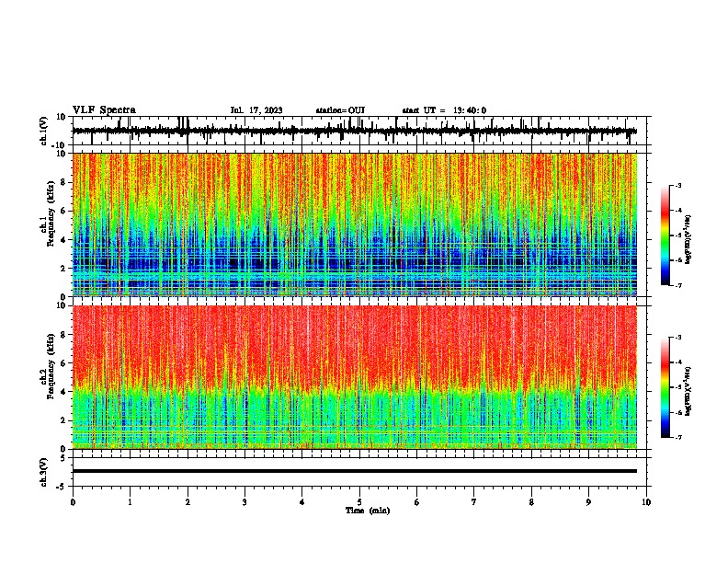The height and width of the screenshot is (563, 728).
Task: Click inside the ch.1 voltage waveform panel
Action: (361, 131)
